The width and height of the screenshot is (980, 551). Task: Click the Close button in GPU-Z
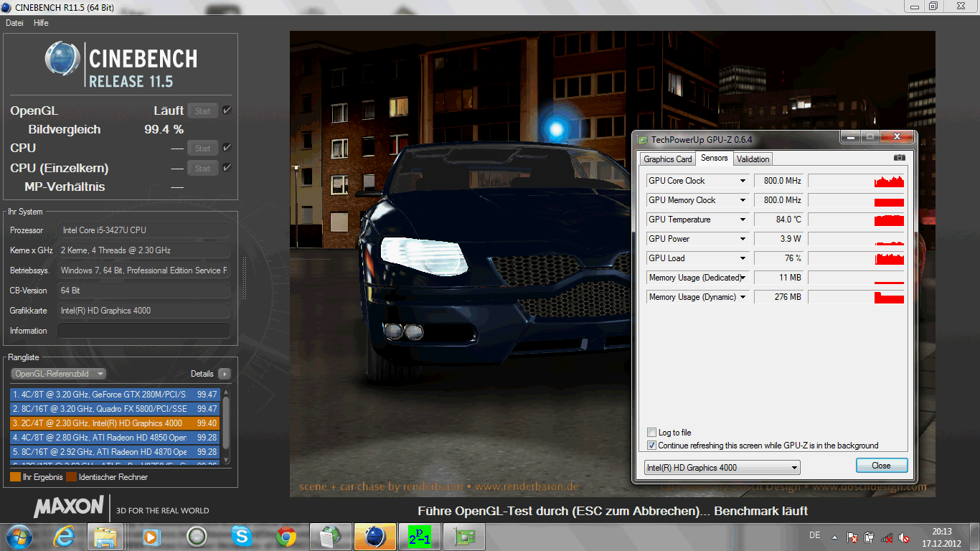point(882,466)
